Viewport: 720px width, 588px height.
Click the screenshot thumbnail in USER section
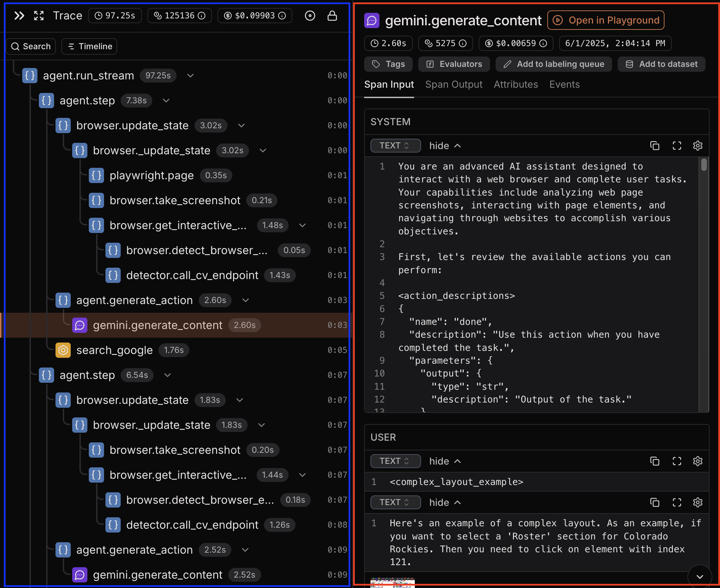pos(392,582)
